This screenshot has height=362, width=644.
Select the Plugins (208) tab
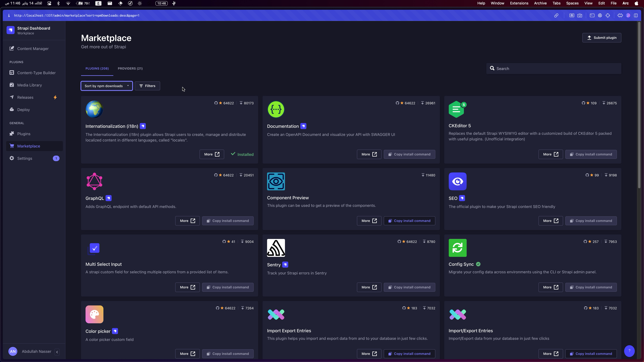97,68
